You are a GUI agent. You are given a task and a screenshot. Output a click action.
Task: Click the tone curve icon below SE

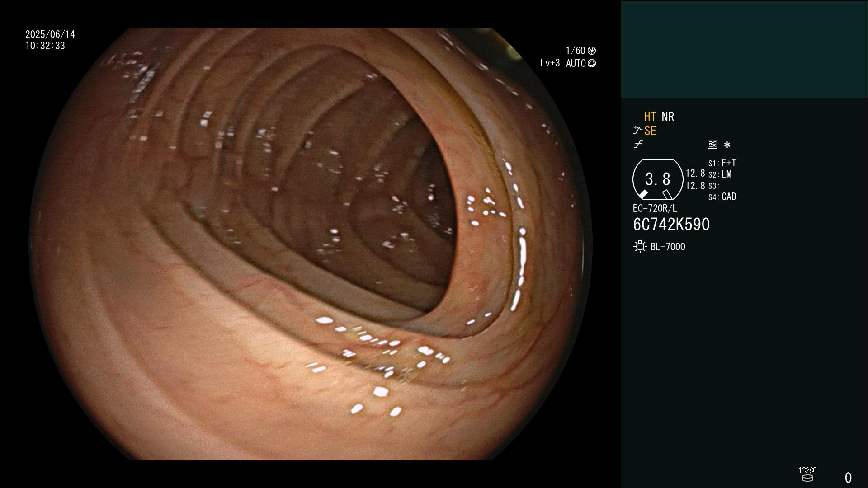pyautogui.click(x=638, y=144)
